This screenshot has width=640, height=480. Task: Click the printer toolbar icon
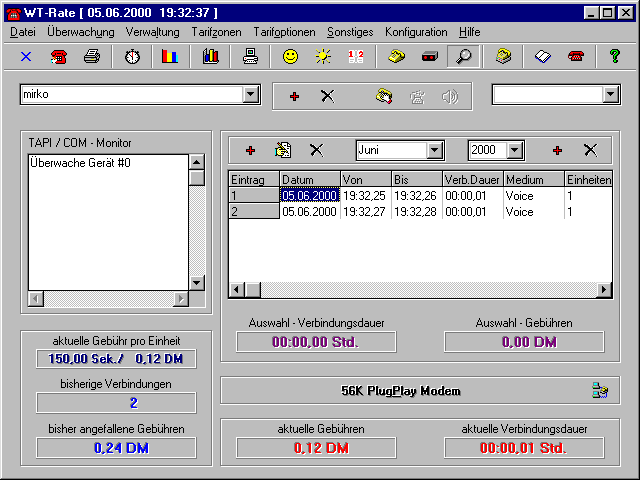tap(92, 56)
